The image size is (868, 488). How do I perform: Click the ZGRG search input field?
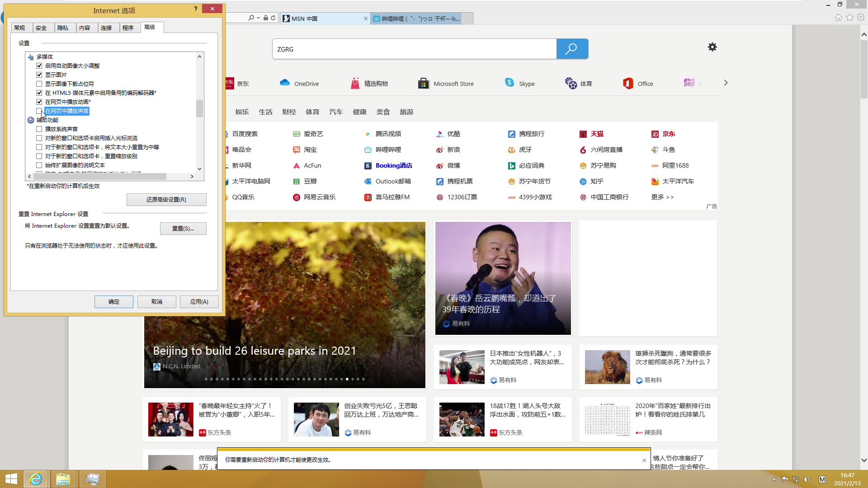tap(414, 49)
